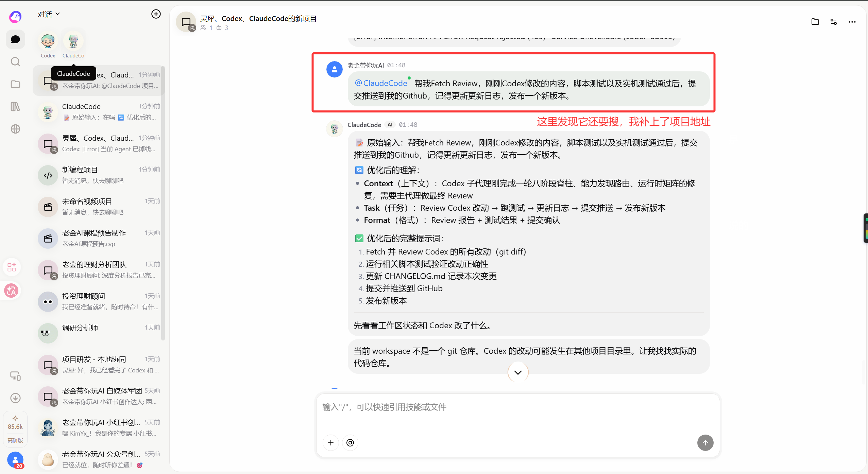
Task: Open the header files folder icon
Action: click(x=815, y=22)
